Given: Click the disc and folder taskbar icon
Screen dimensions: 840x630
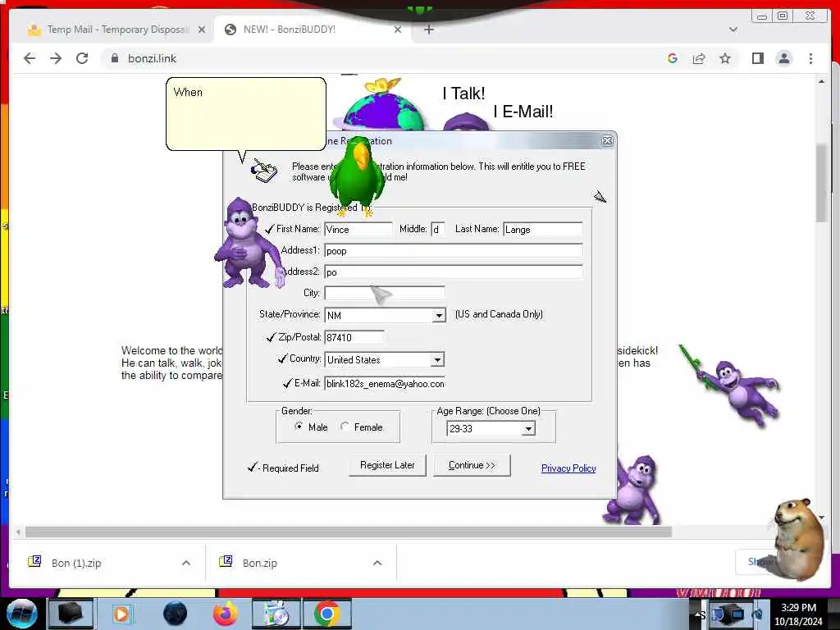Looking at the screenshot, I should (x=277, y=614).
